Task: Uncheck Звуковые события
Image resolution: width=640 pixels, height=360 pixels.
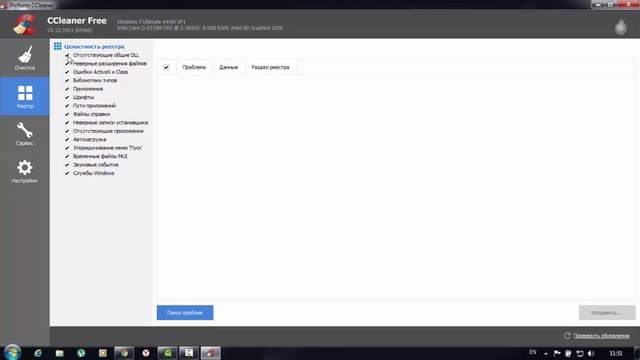Action: pyautogui.click(x=67, y=164)
